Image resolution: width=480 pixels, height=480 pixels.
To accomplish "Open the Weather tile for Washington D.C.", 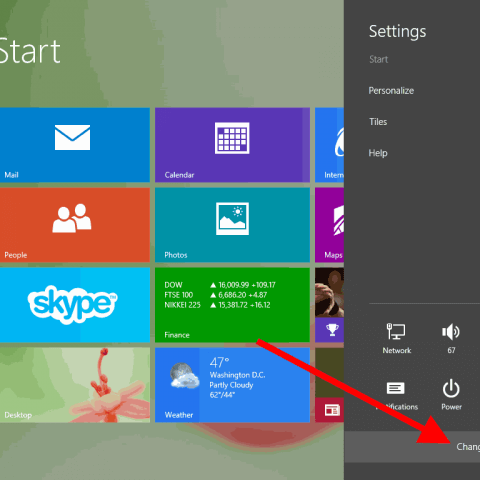I will tap(232, 385).
